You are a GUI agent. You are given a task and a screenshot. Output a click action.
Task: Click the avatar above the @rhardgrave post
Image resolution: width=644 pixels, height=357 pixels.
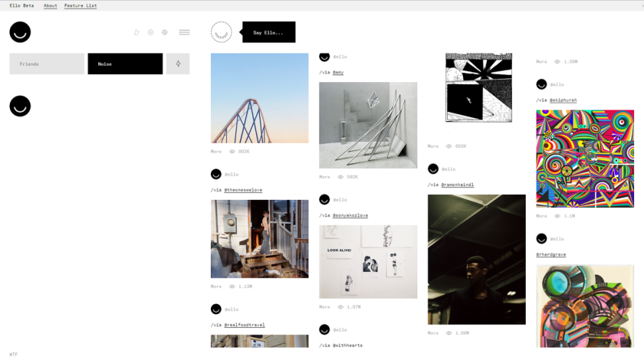pos(541,239)
